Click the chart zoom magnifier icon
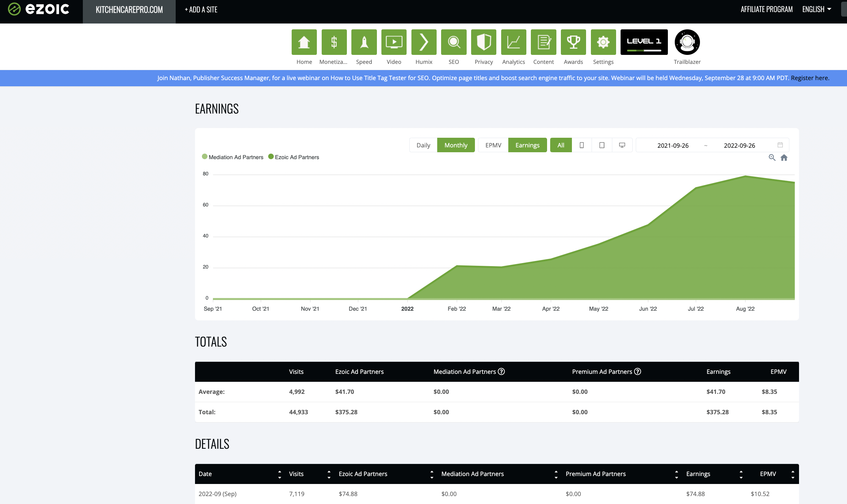This screenshot has height=504, width=847. (772, 157)
